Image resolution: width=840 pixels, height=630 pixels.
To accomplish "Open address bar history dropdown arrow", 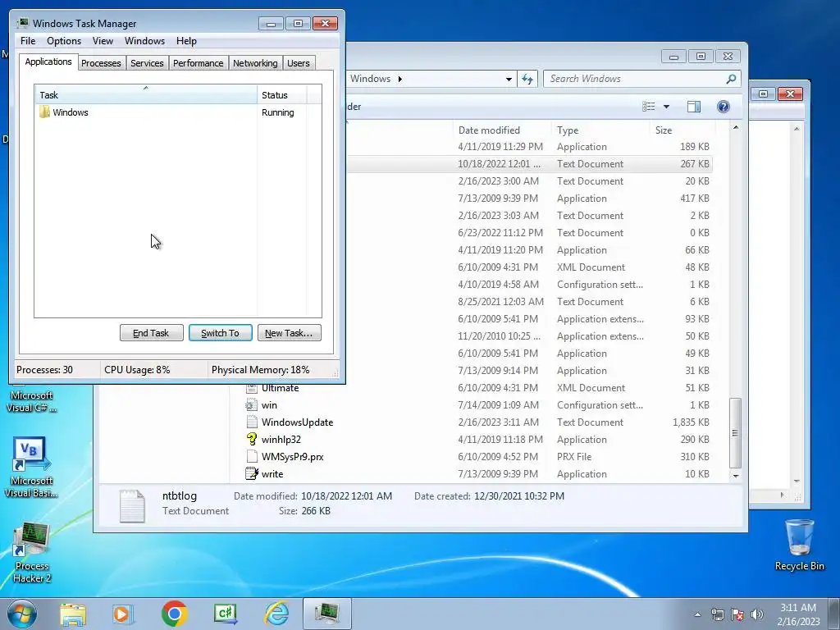I will click(509, 80).
